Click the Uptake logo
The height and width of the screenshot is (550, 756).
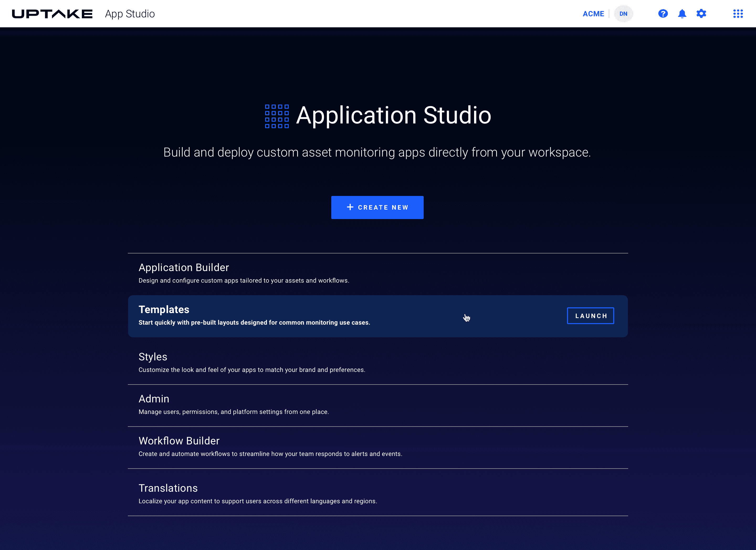click(52, 14)
